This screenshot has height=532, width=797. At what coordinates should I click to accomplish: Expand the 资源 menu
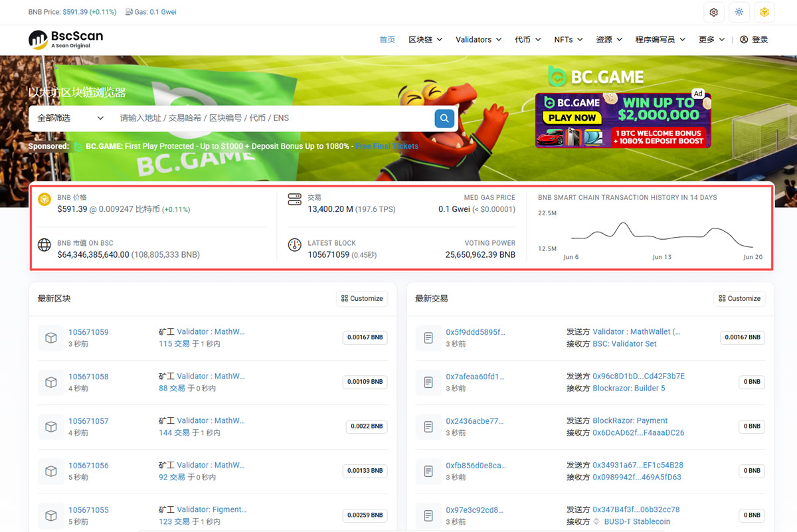[609, 40]
